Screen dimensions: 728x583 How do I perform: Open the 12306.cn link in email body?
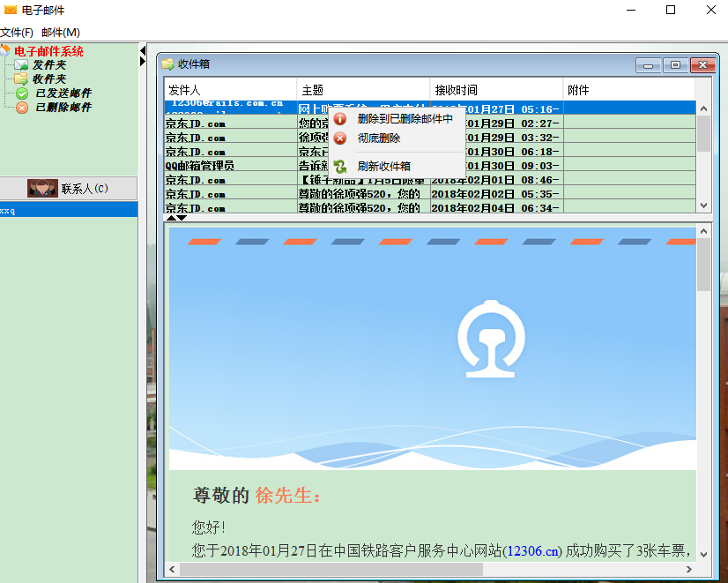coord(532,551)
